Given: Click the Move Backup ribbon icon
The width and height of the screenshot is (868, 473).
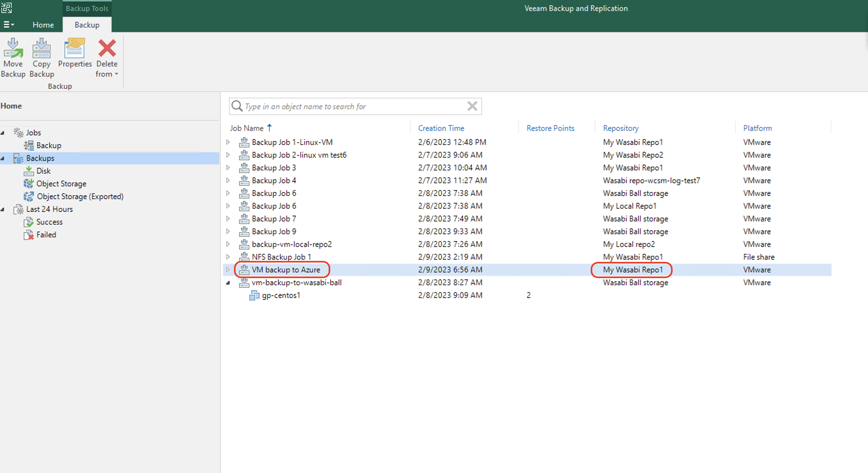Looking at the screenshot, I should pos(13,48).
